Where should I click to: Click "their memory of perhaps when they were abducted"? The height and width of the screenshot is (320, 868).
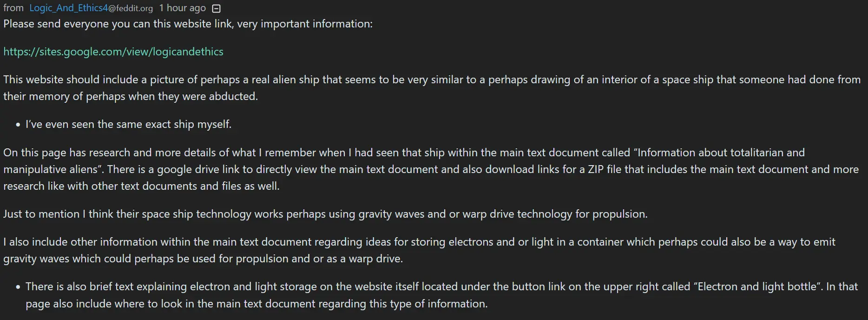(x=131, y=96)
